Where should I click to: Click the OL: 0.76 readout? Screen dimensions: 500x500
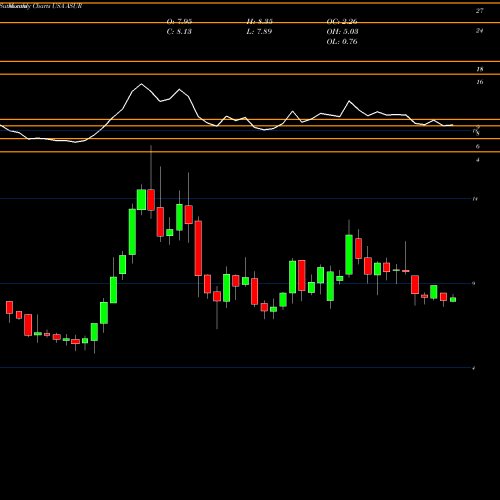342,42
